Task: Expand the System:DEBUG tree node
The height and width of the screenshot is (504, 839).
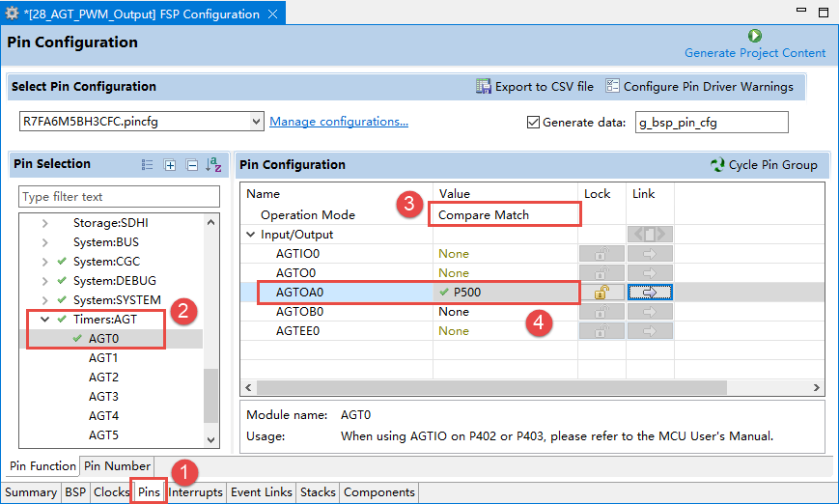Action: click(x=45, y=281)
